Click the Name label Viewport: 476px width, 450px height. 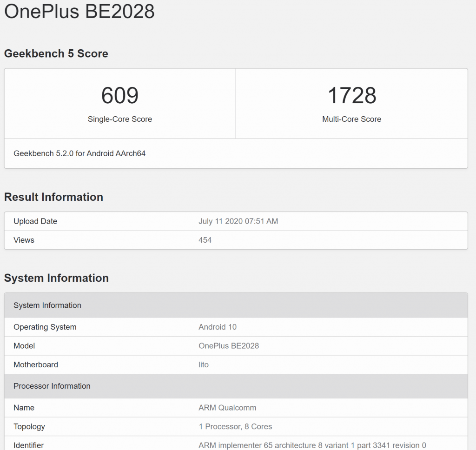click(x=24, y=408)
